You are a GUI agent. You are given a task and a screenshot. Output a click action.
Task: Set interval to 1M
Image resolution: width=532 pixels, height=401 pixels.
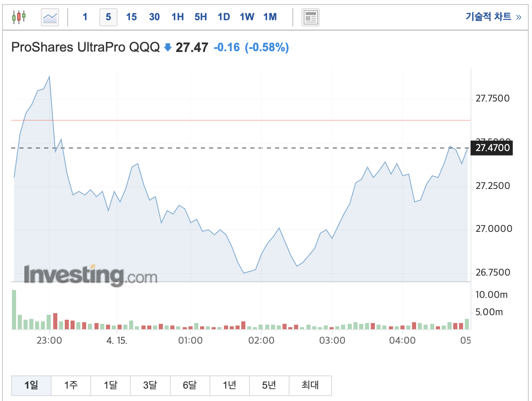point(270,17)
